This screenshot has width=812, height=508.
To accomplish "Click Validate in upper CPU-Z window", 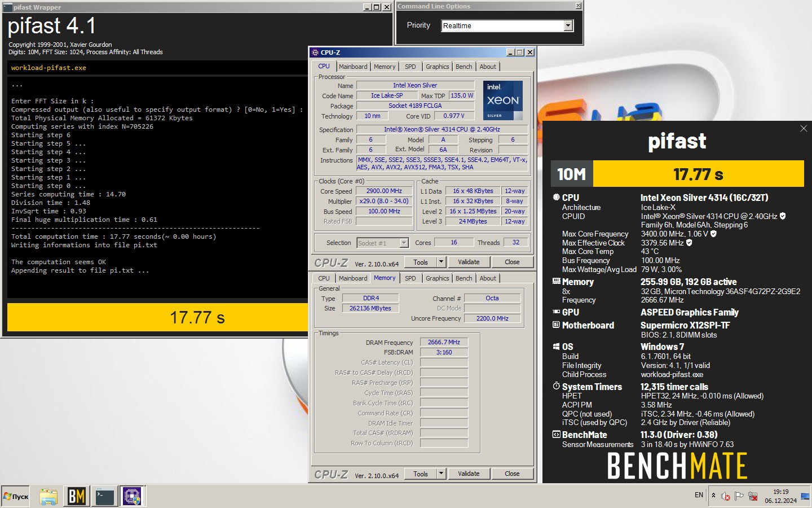I will 469,262.
